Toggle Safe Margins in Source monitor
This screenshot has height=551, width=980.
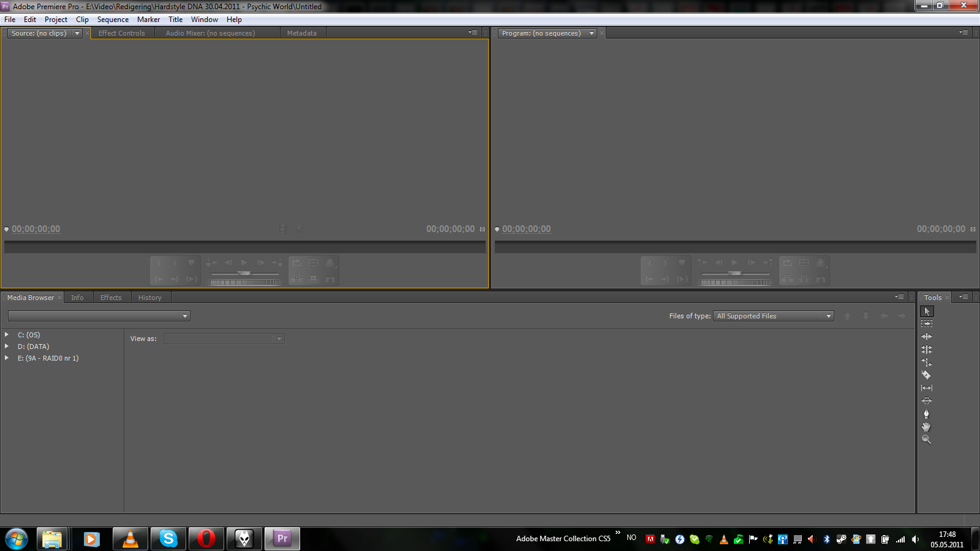tap(313, 263)
